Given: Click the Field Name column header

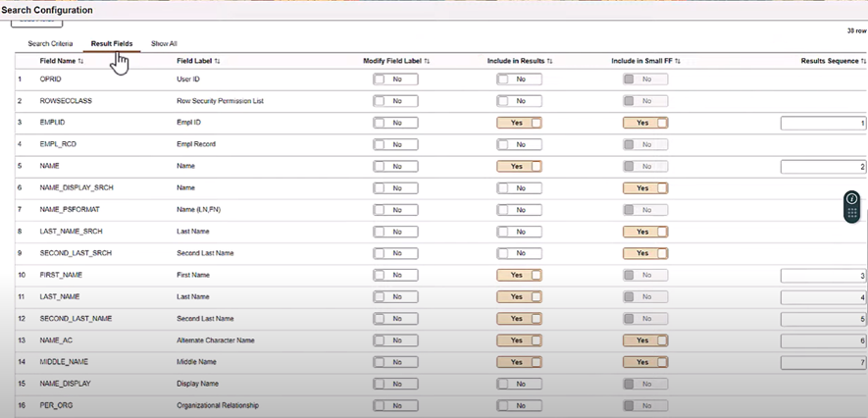Looking at the screenshot, I should [x=58, y=61].
